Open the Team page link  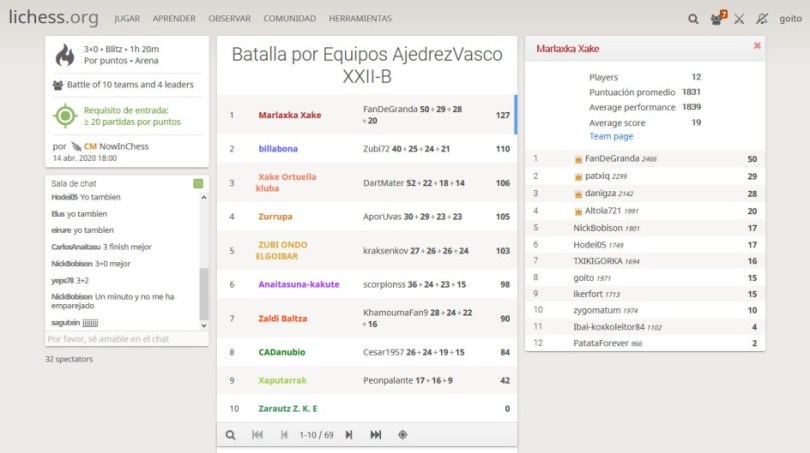[x=611, y=136]
